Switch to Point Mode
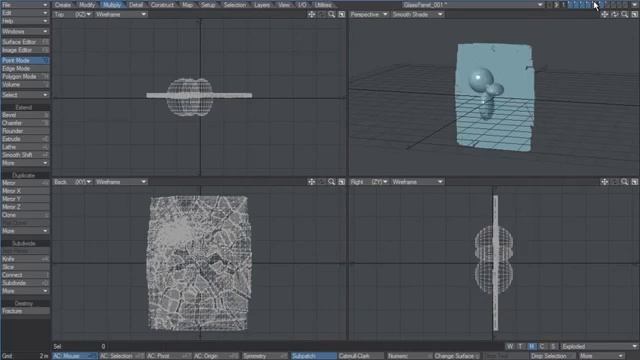The height and width of the screenshot is (360, 640). point(25,60)
